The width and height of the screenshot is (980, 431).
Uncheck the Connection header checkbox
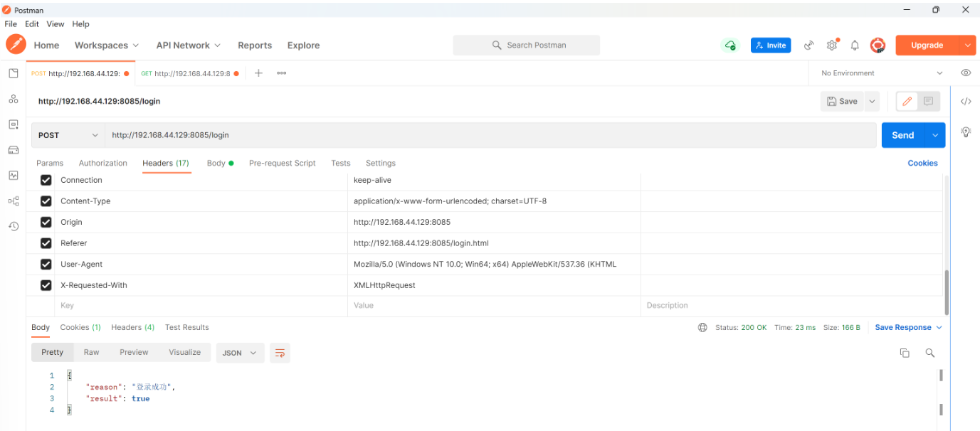click(x=46, y=180)
